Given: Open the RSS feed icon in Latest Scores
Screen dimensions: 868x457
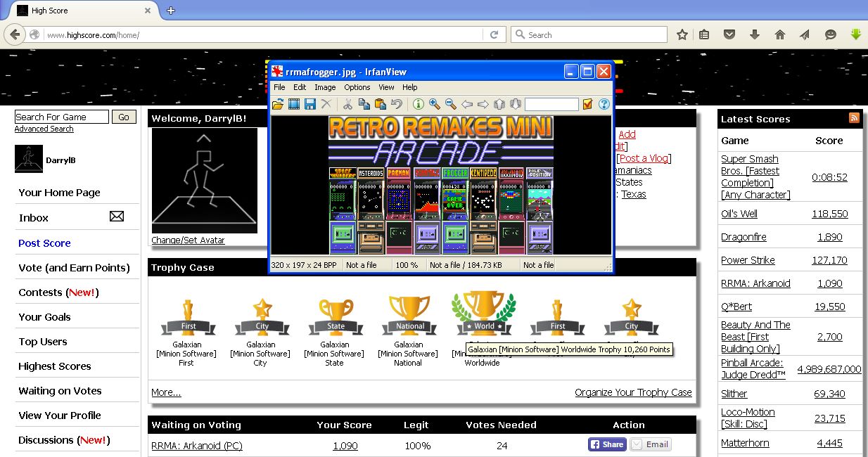Looking at the screenshot, I should (854, 118).
